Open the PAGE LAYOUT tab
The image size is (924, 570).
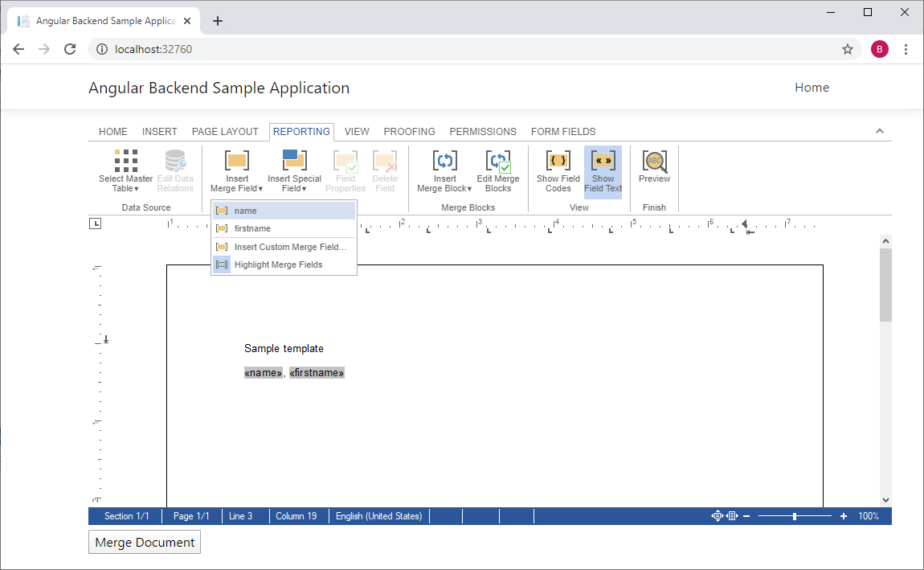click(225, 132)
